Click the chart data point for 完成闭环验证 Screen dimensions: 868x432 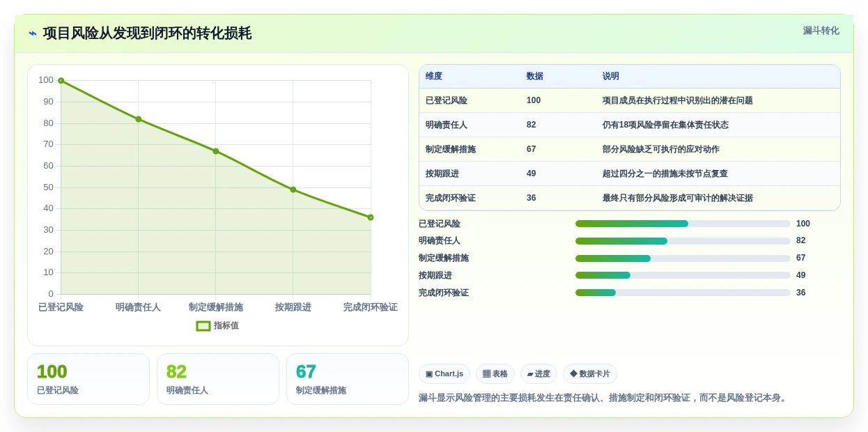371,217
